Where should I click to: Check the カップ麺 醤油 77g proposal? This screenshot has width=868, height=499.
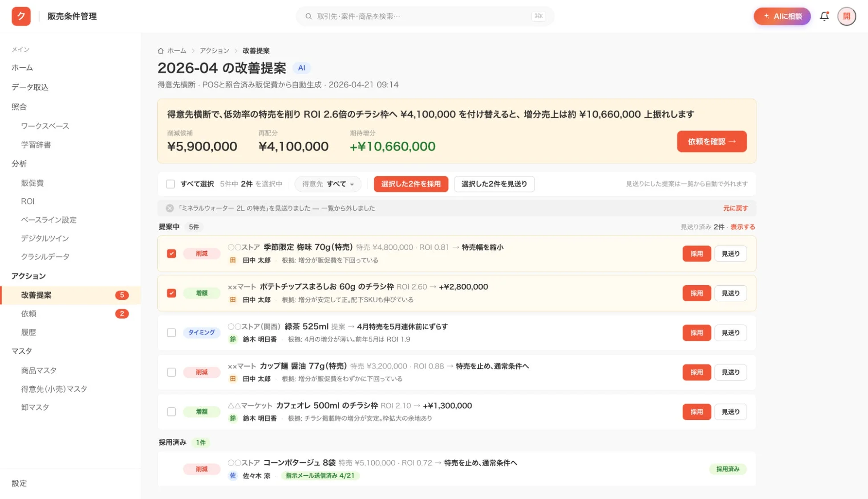point(171,372)
